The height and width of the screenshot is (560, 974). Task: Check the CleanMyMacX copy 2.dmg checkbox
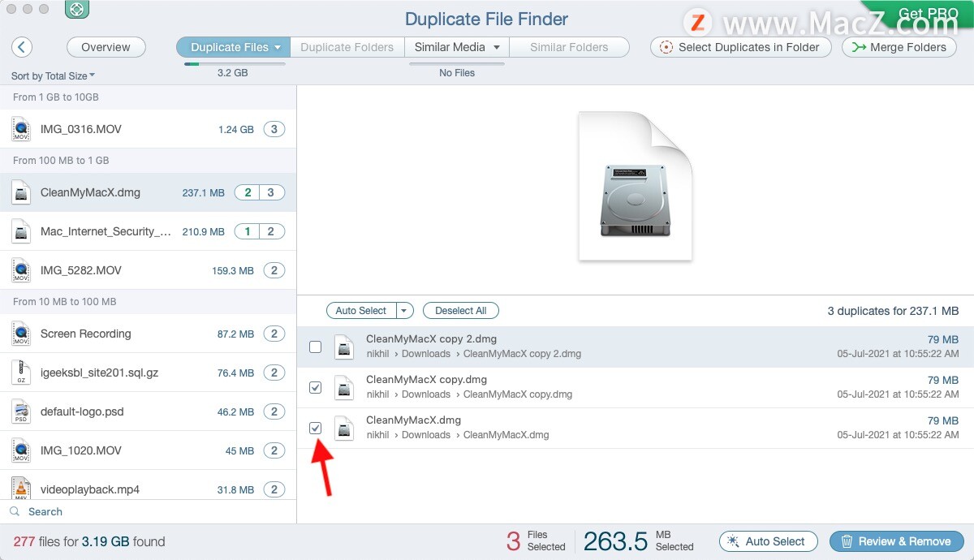pyautogui.click(x=316, y=347)
